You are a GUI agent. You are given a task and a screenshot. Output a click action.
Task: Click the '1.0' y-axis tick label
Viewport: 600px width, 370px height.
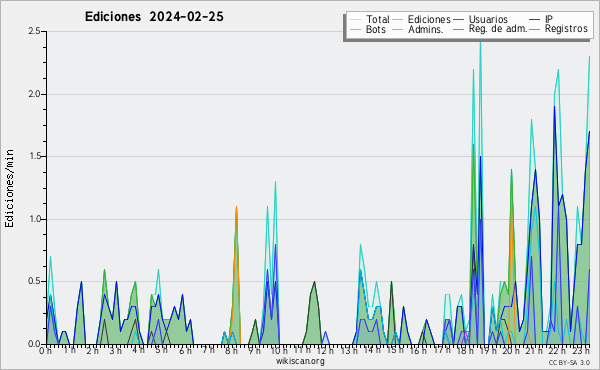tap(34, 219)
